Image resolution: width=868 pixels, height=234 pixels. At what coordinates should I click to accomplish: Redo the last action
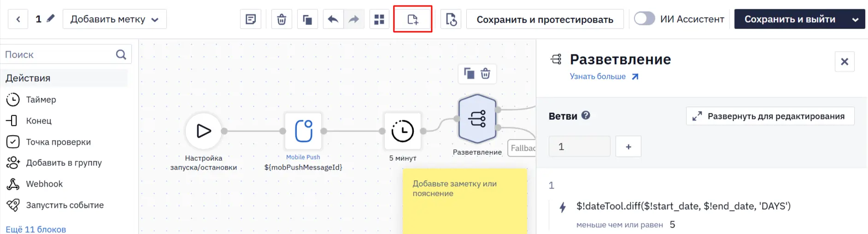pyautogui.click(x=354, y=19)
